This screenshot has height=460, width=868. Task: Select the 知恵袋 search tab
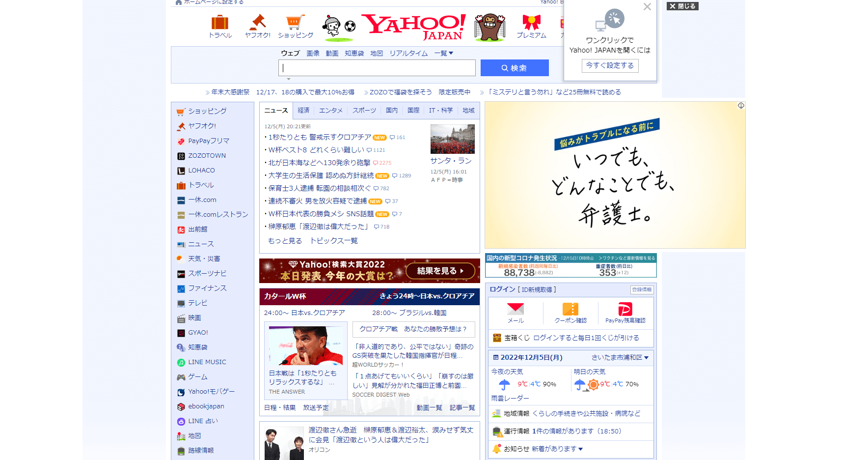(354, 53)
